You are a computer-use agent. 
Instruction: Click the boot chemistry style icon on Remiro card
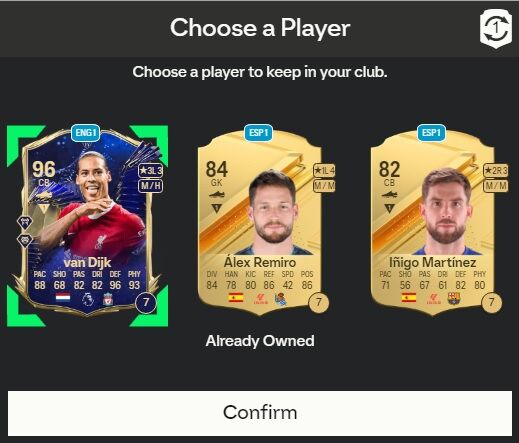[217, 194]
